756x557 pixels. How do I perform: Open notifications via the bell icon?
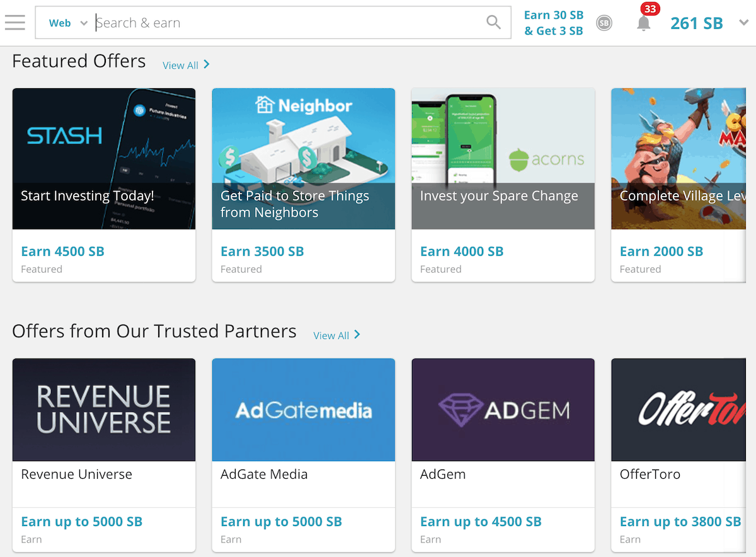point(644,23)
